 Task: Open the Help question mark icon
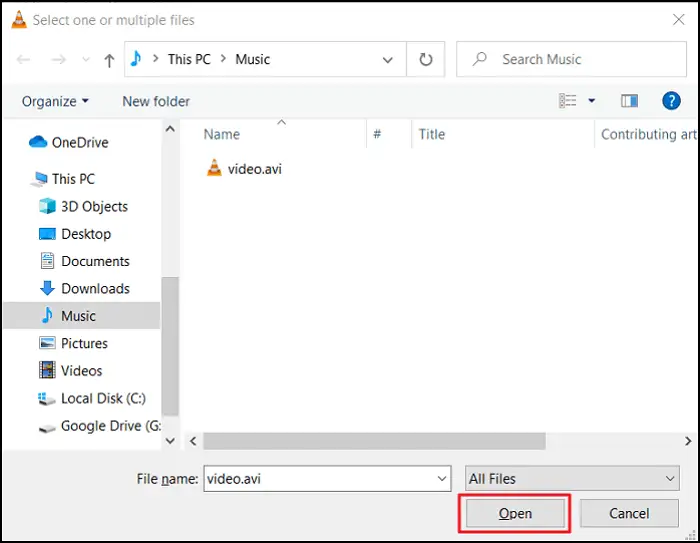[672, 101]
